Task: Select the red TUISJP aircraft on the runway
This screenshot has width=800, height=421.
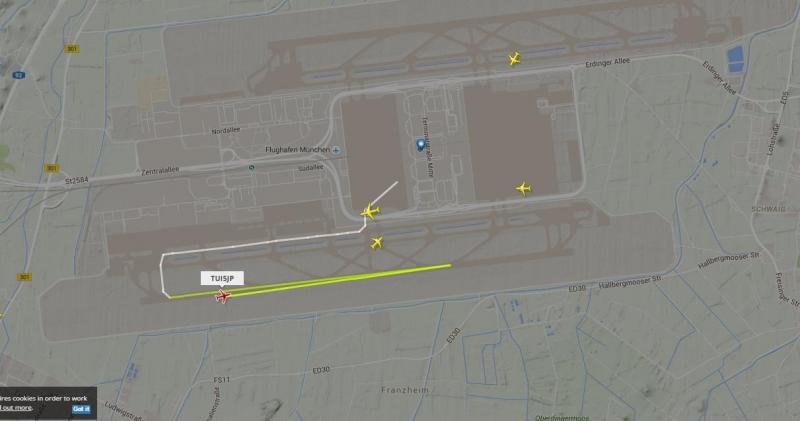Action: pyautogui.click(x=222, y=296)
